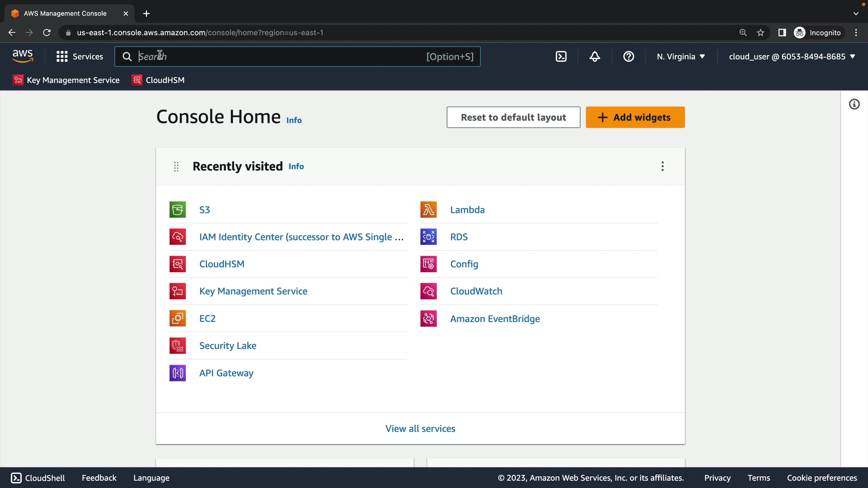The image size is (868, 488).
Task: Open Key Management Service favorite in bookmark bar
Action: tap(66, 80)
